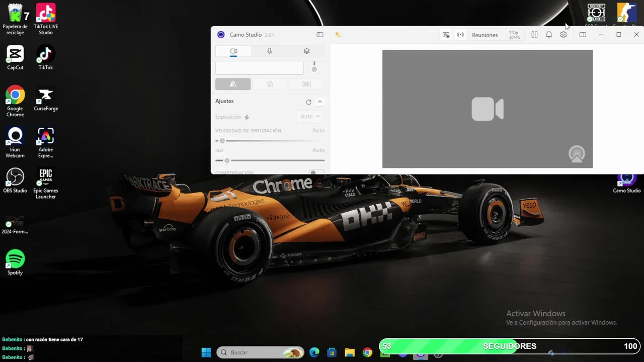Toggle the left sidebar panel icon
This screenshot has height=362, width=644.
320,35
